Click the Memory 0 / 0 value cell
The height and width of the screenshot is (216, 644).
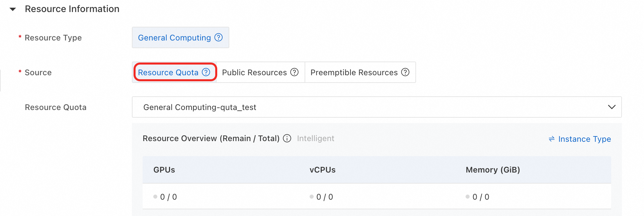481,197
